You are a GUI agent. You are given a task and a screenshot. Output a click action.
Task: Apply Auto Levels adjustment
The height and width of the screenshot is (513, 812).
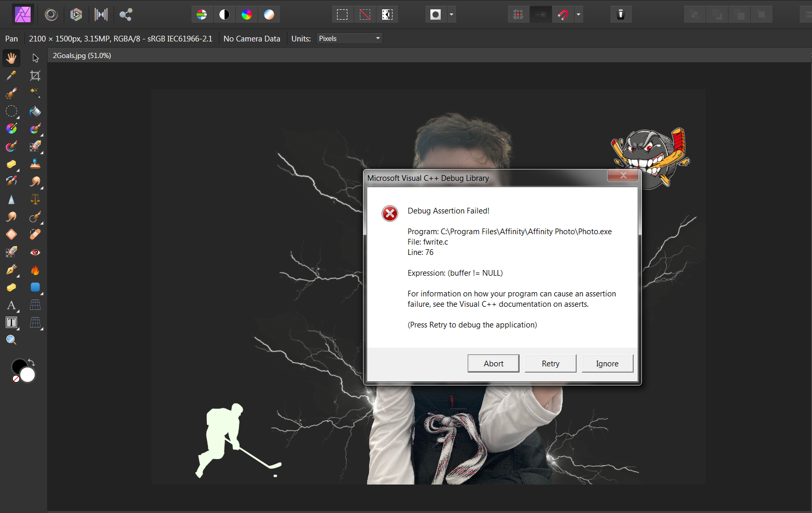tap(202, 15)
